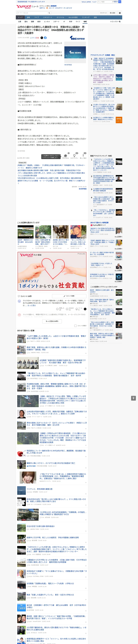138x644 pixels.
Task: Share the article on X
Action: click(x=42, y=38)
